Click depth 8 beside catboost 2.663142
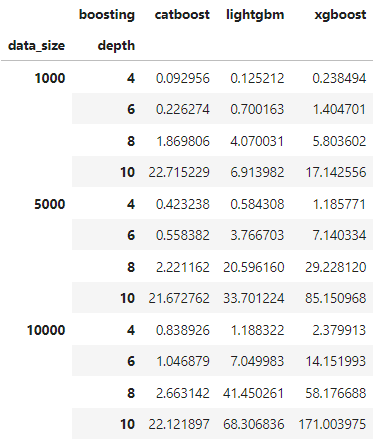The height and width of the screenshot is (445, 376). coord(131,393)
